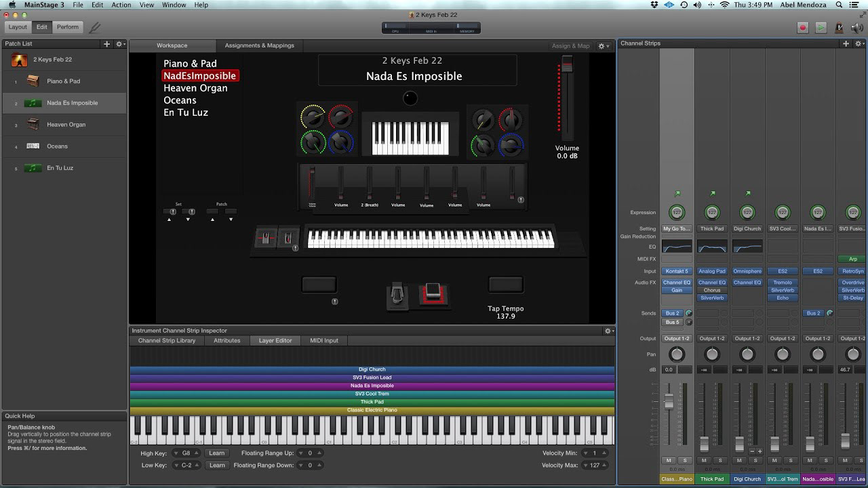Open the tuner icon beside Perform
The width and height of the screenshot is (868, 488).
pos(94,27)
